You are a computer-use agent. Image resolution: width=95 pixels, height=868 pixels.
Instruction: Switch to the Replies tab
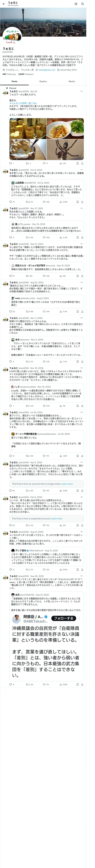[43, 81]
